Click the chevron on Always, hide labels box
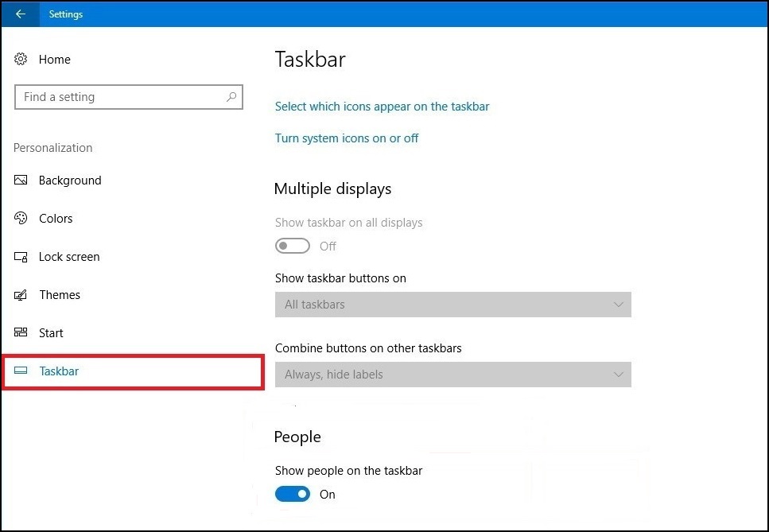The width and height of the screenshot is (769, 532). coord(618,375)
